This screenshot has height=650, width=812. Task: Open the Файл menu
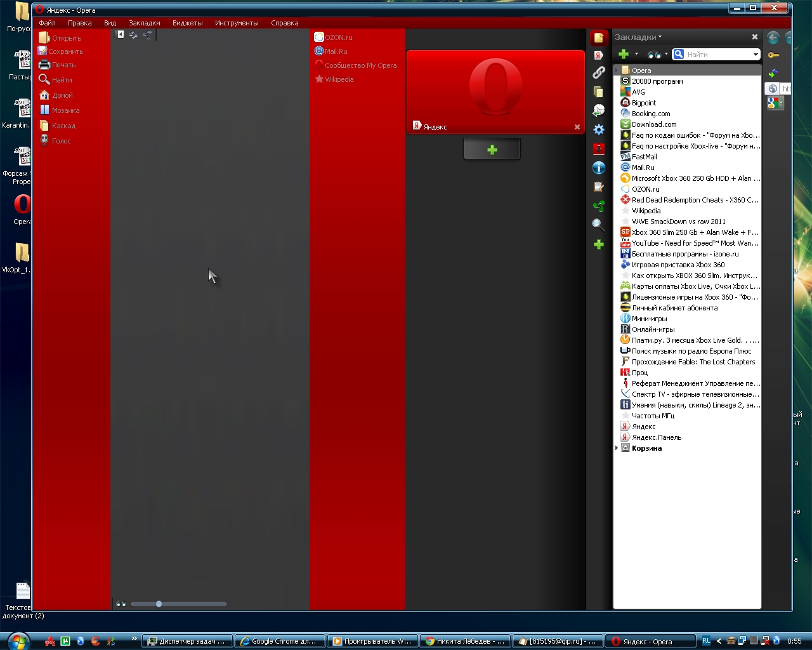[x=48, y=23]
